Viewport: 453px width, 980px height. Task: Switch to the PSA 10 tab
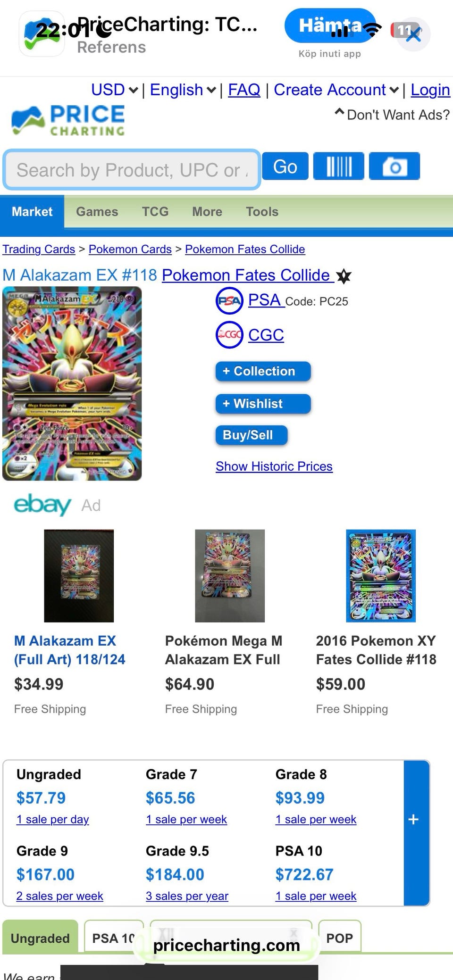click(x=113, y=938)
